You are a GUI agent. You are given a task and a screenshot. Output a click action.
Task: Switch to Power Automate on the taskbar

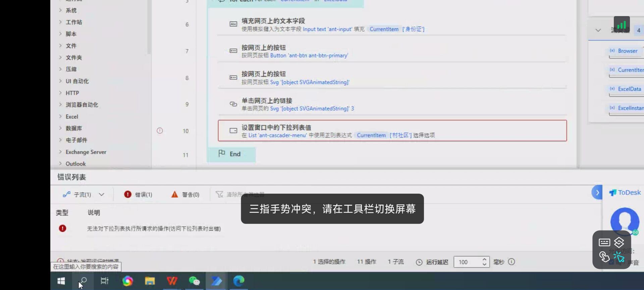pos(216,281)
